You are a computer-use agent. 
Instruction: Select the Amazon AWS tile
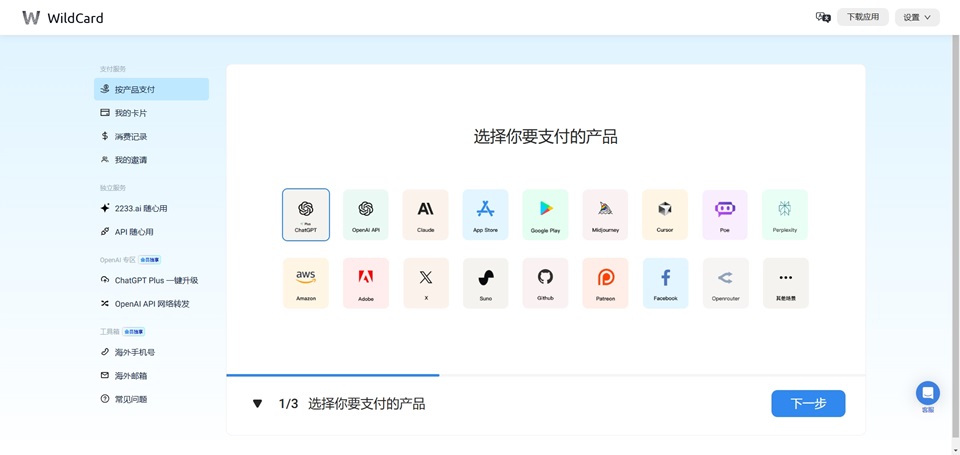coord(305,283)
